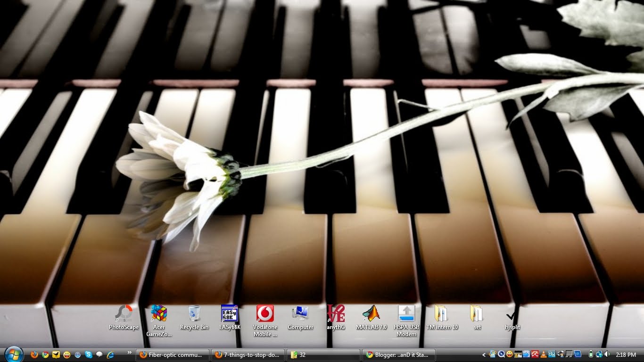The height and width of the screenshot is (362, 644).
Task: Show hidden system tray icons arrow
Action: (x=484, y=354)
